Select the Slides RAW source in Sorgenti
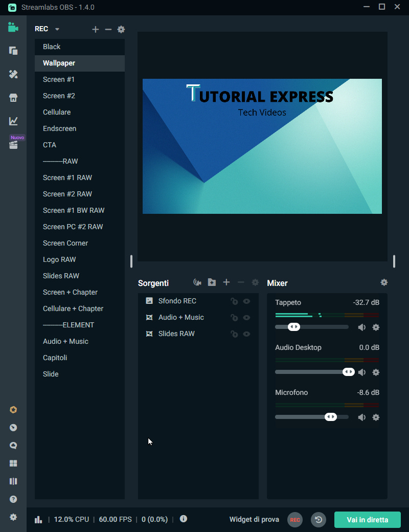Screen dimensions: 409x532 tap(198, 334)
